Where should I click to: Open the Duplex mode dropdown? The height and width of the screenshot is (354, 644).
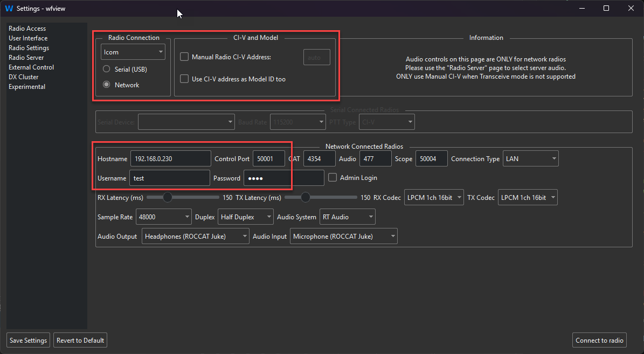click(x=246, y=217)
